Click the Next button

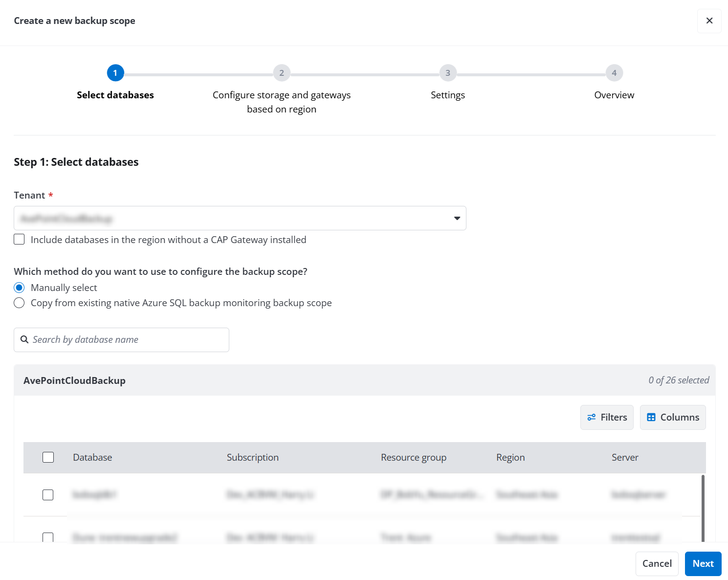pyautogui.click(x=703, y=563)
